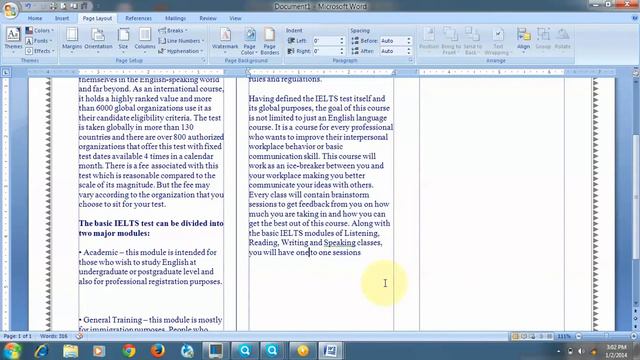The width and height of the screenshot is (640, 360).
Task: Select Print Layout view button
Action: [x=516, y=336]
